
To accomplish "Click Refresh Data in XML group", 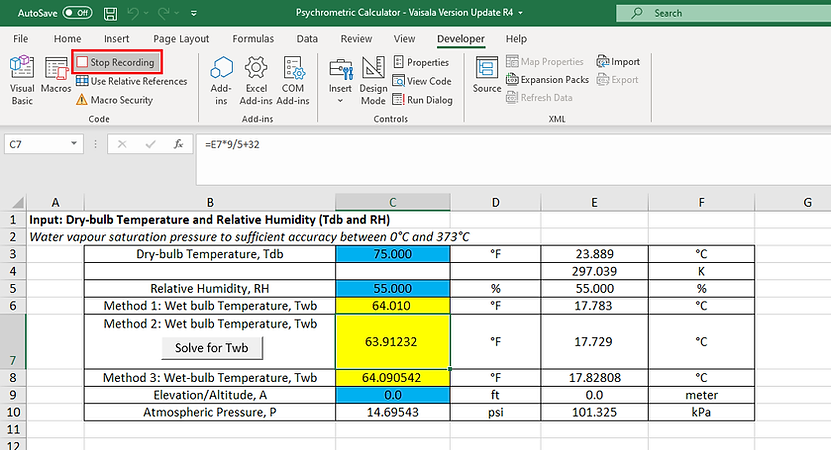I will (x=539, y=98).
